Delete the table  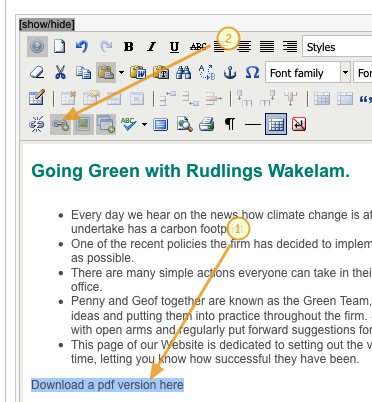[x=68, y=98]
